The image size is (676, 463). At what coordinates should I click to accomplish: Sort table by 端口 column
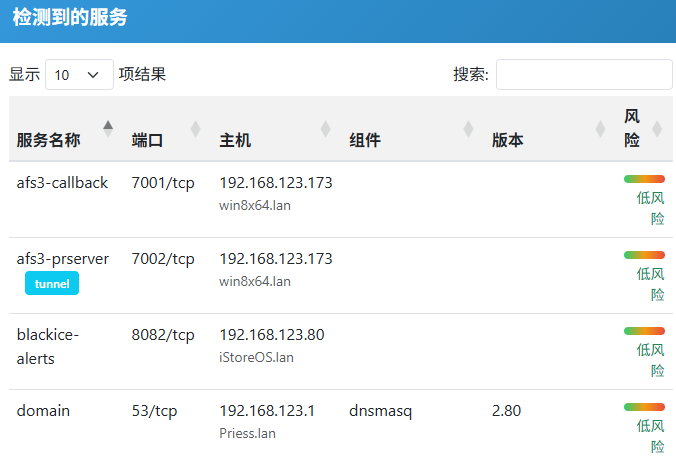168,128
